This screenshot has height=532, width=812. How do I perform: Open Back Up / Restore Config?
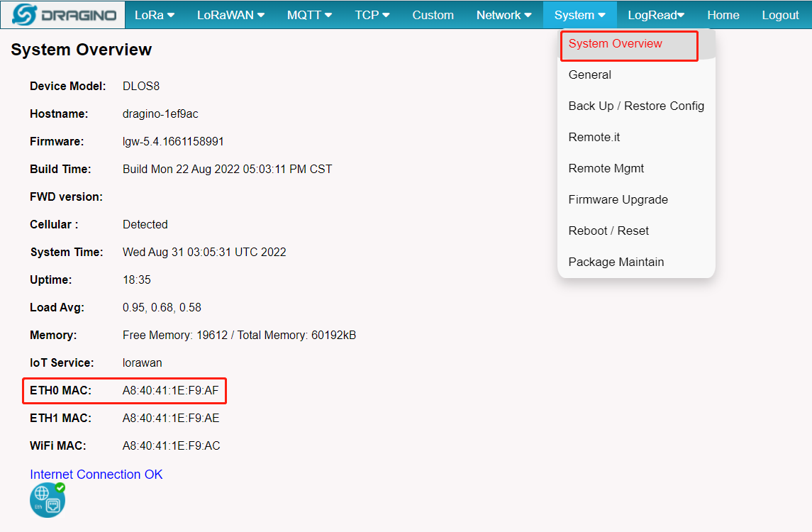(636, 106)
